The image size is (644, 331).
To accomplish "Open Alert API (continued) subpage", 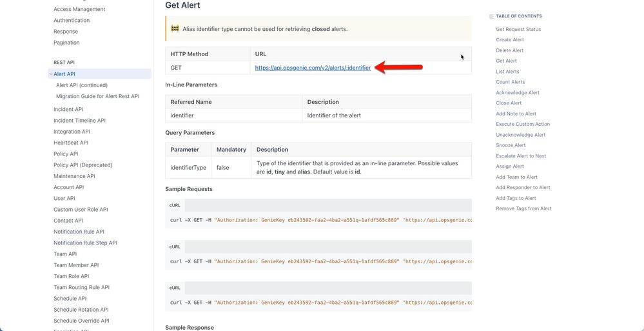I will click(82, 85).
